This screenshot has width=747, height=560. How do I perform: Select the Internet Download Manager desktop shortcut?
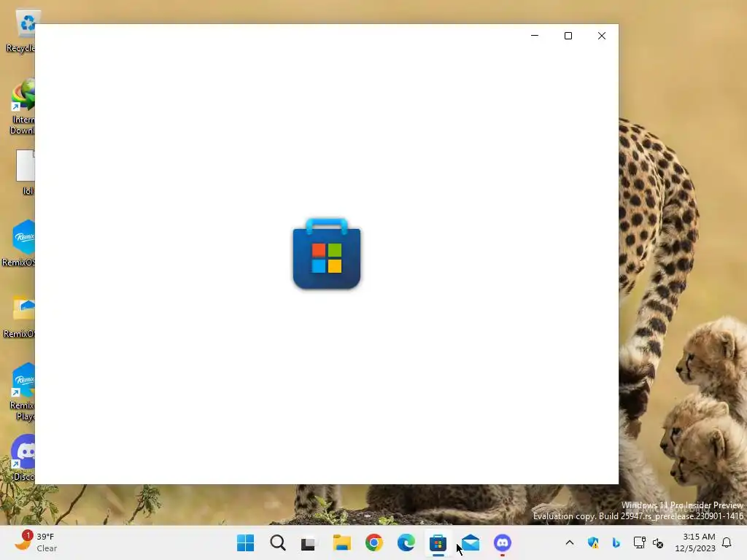(x=23, y=107)
